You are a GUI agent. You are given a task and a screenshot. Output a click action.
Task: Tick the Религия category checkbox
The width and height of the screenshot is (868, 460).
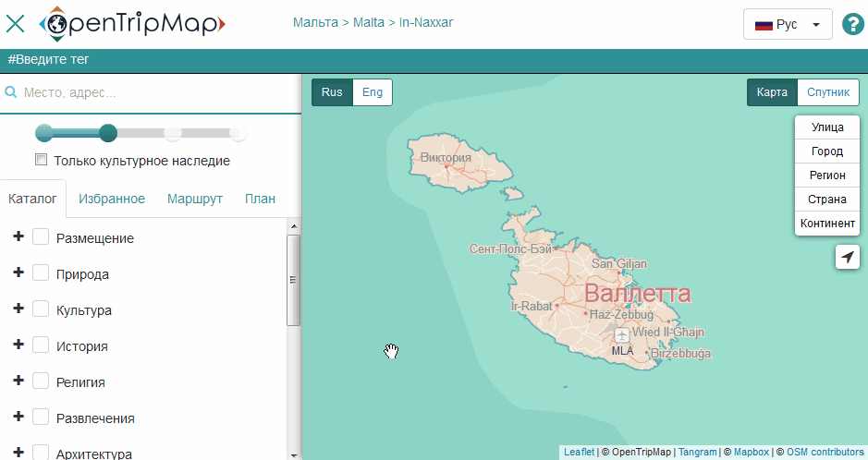point(41,381)
